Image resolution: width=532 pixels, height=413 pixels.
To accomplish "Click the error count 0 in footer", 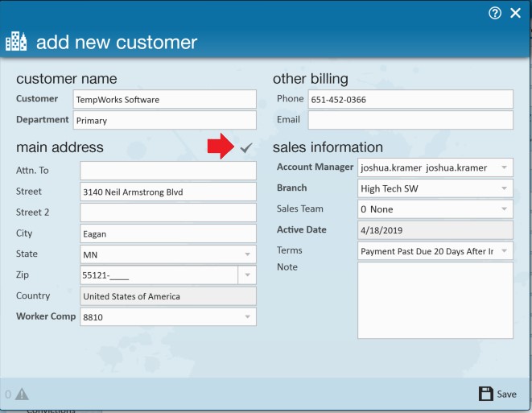I will click(x=8, y=394).
